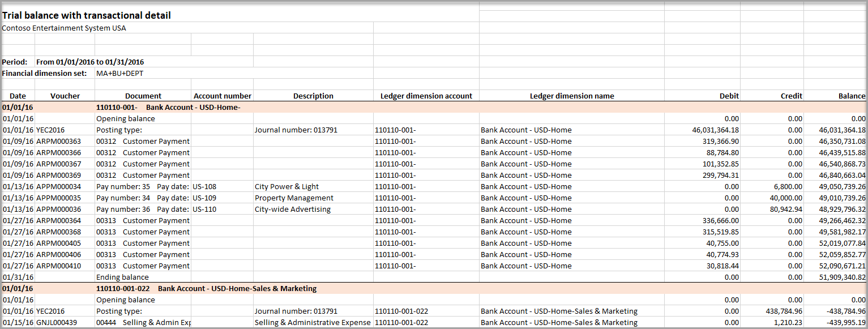Select account number cell 'US-109'
Viewport: 868px width, 329px height.
[204, 198]
